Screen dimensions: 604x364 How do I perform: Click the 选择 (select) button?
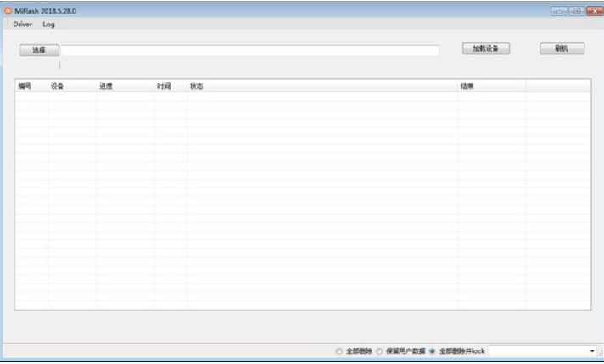(39, 50)
